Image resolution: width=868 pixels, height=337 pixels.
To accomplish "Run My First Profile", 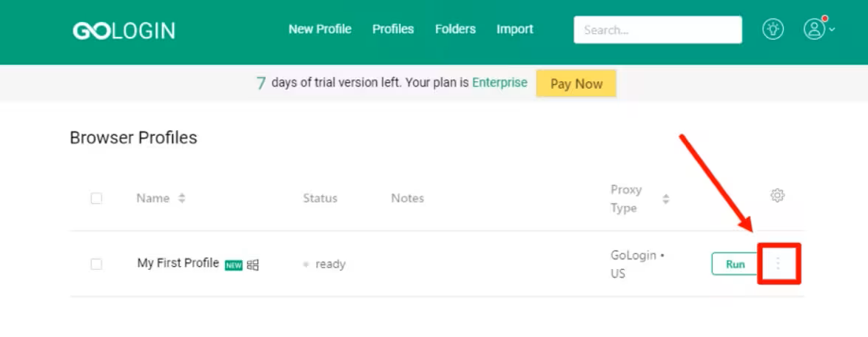I will pos(735,264).
